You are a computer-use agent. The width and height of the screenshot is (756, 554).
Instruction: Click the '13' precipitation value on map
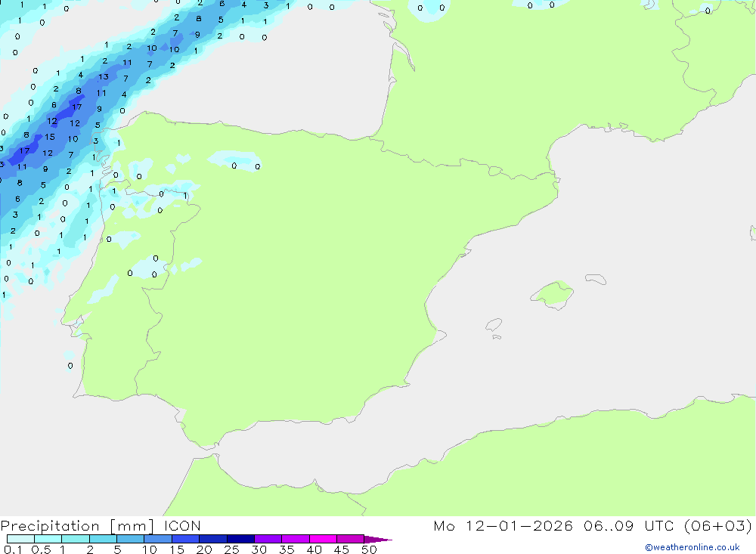(103, 77)
